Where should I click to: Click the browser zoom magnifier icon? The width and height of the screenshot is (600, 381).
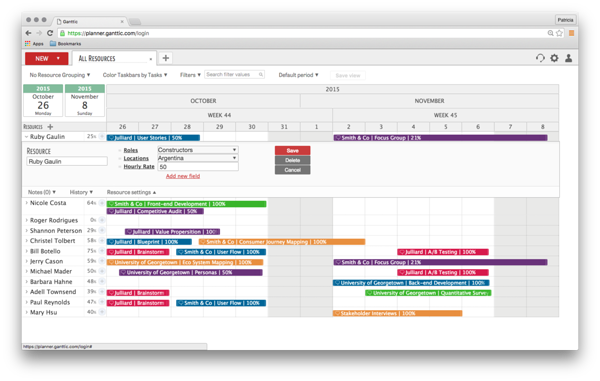550,33
